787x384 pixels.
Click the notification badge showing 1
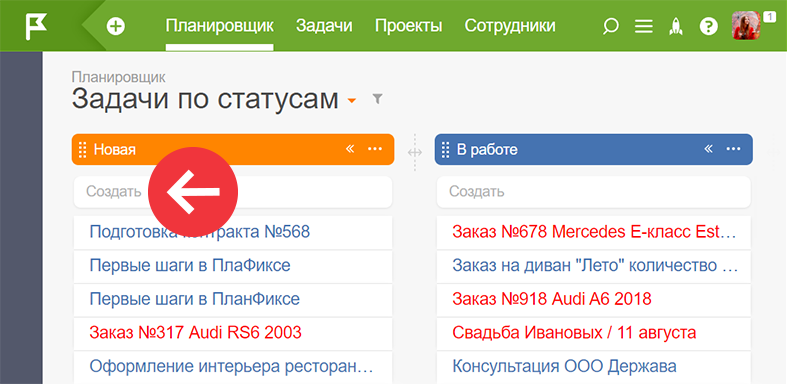point(769,17)
